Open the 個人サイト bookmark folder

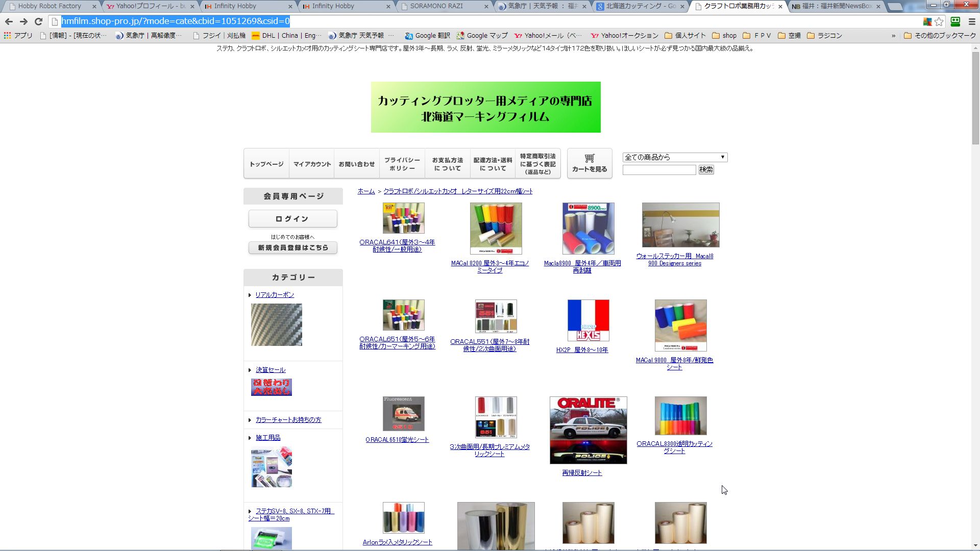(x=685, y=36)
